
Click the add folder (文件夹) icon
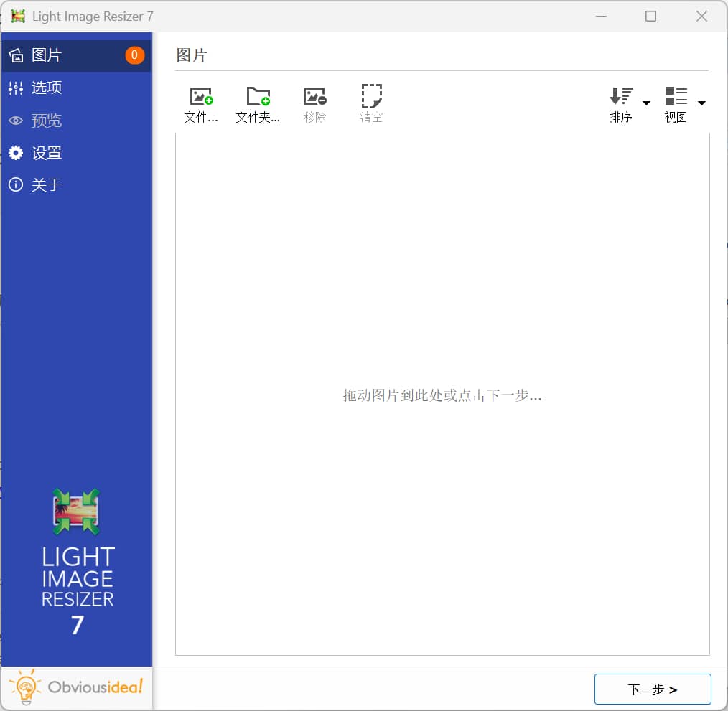click(258, 96)
